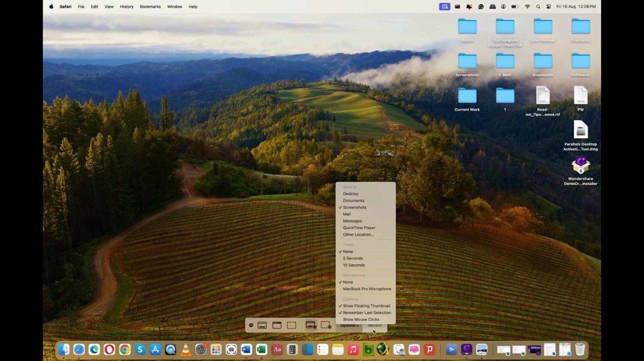Launch Opera from the Dock

pyautogui.click(x=109, y=350)
